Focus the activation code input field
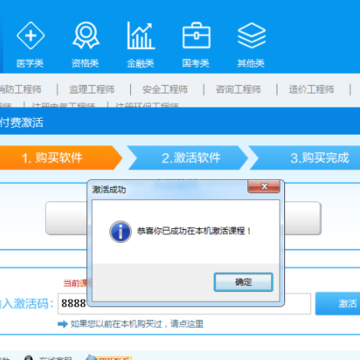This screenshot has width=360, height=360. pos(184,304)
